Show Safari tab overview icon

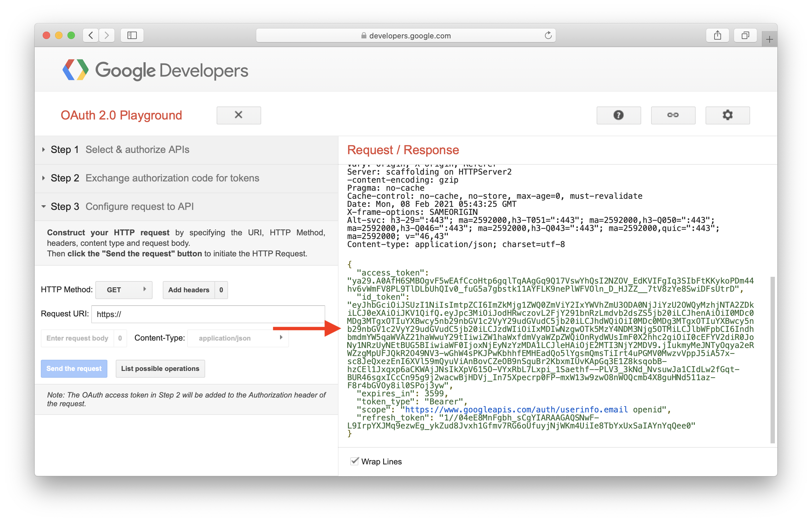pos(745,35)
